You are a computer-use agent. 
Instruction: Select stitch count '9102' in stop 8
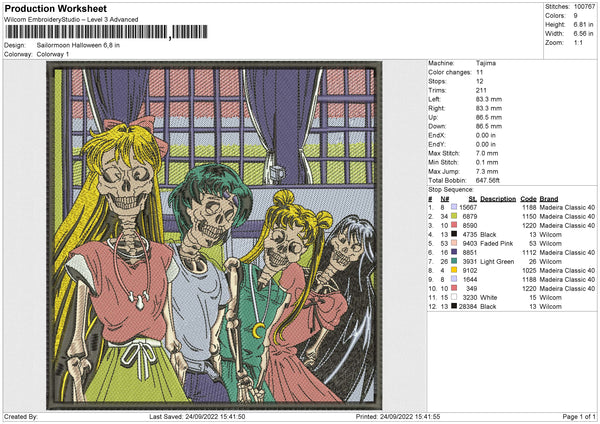(x=470, y=271)
